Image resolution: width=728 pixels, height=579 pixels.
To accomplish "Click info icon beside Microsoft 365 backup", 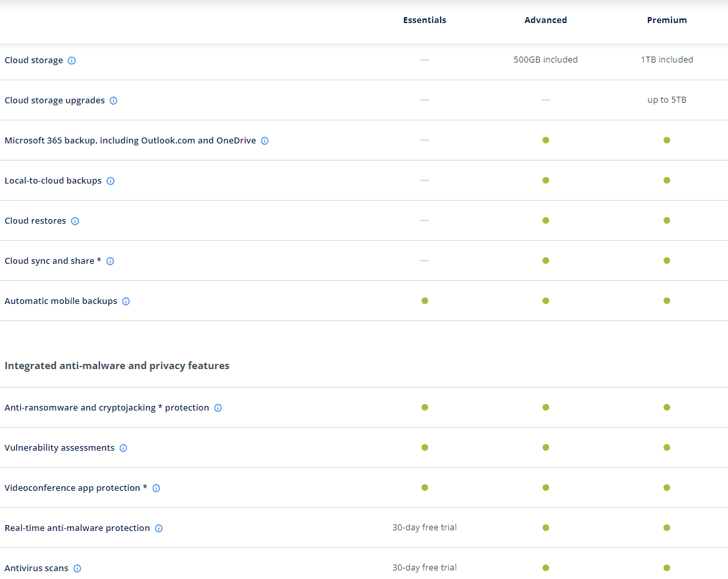I will tap(264, 141).
